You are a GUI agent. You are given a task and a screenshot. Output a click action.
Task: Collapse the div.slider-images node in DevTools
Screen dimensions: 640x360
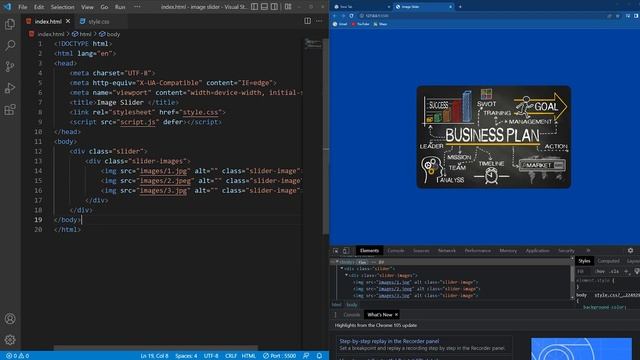347,275
